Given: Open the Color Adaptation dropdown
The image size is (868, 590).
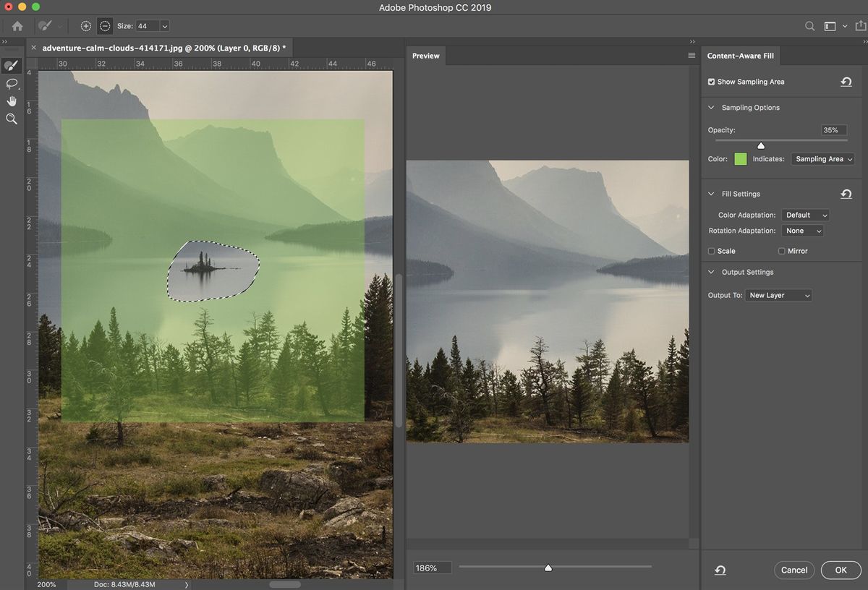Looking at the screenshot, I should (x=805, y=215).
